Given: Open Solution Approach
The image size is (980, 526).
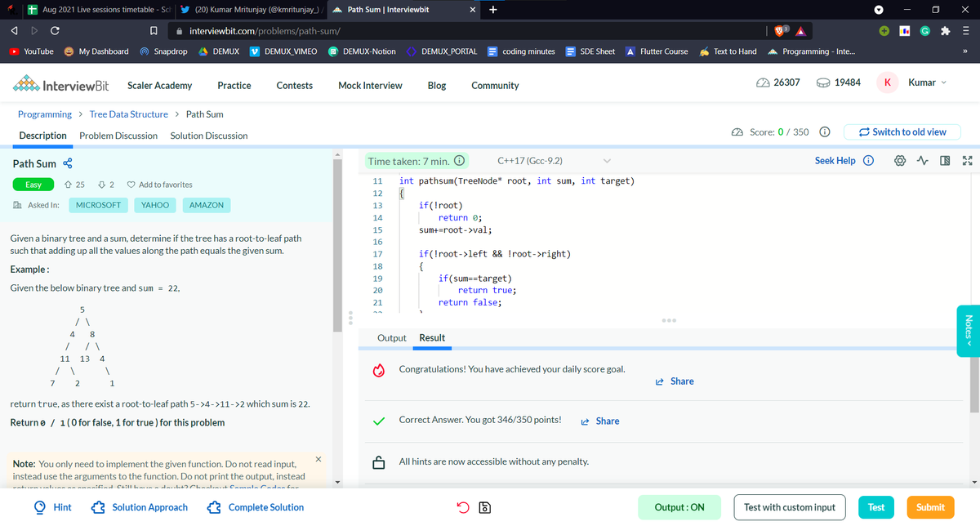Looking at the screenshot, I should point(140,507).
